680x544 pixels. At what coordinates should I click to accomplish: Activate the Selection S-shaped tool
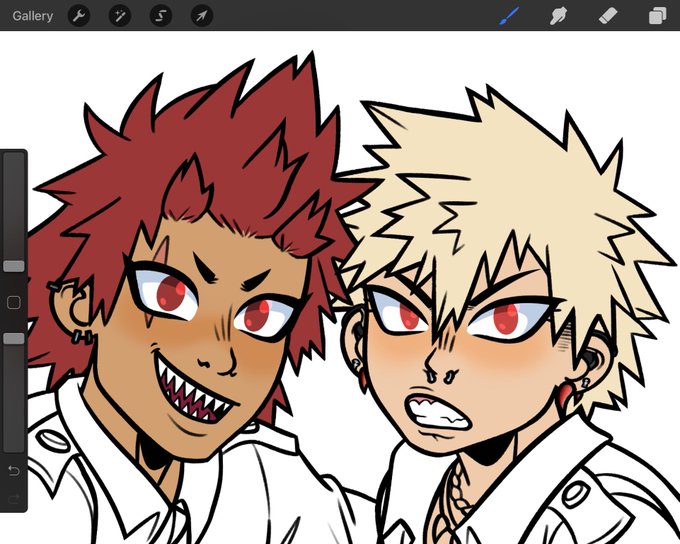pos(160,16)
